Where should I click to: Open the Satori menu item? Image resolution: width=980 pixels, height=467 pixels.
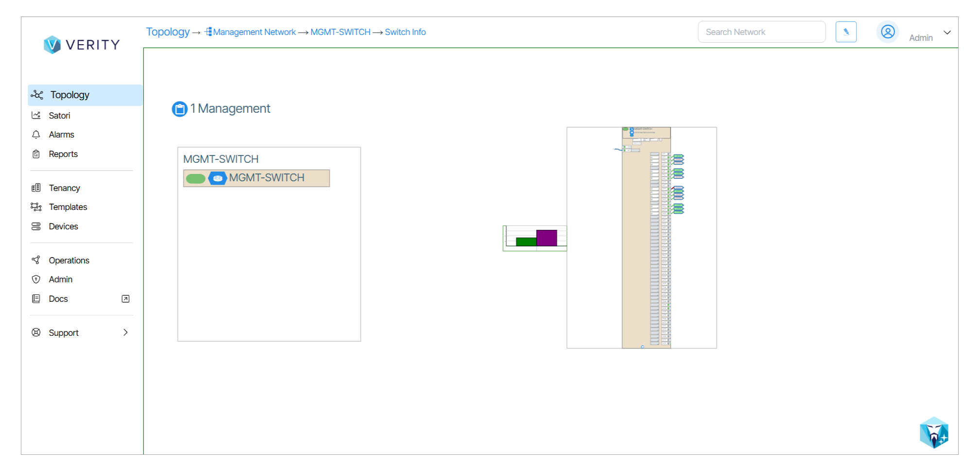(59, 116)
